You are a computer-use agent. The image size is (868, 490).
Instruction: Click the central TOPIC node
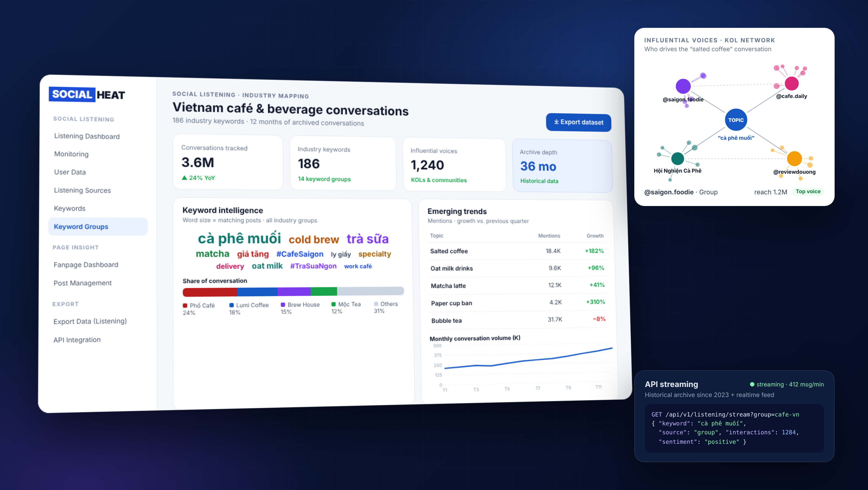(736, 120)
